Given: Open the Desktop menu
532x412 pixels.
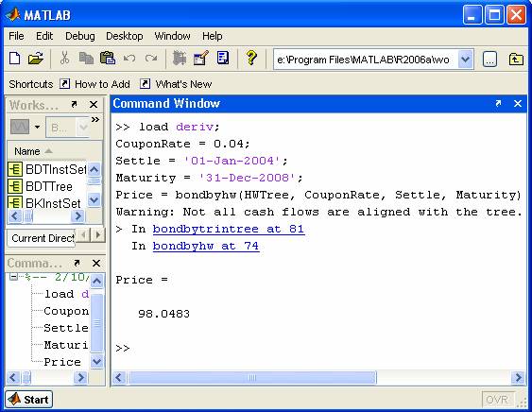Looking at the screenshot, I should tap(125, 36).
